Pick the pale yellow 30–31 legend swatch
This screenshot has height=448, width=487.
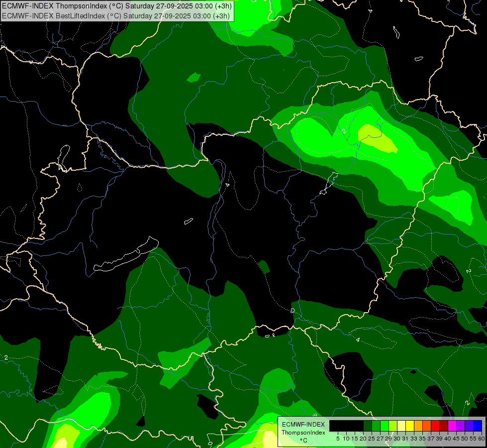click(401, 426)
